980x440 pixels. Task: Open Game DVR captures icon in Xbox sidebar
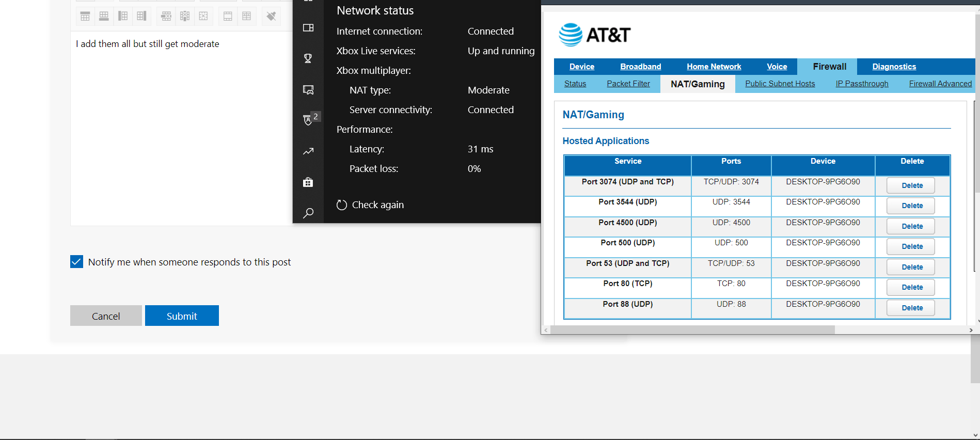[x=308, y=89]
